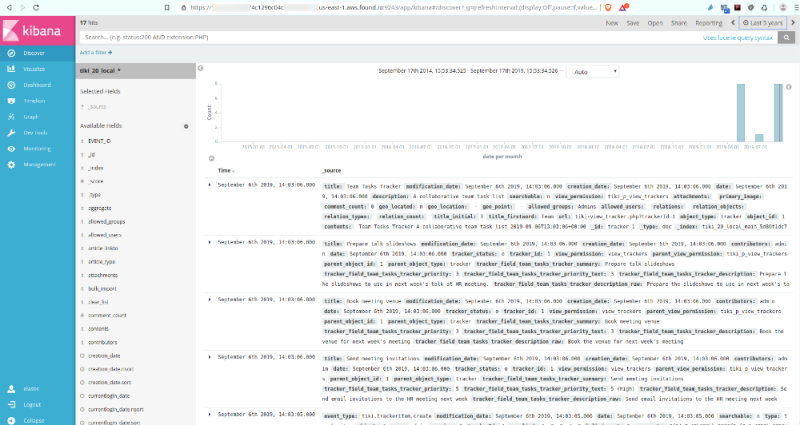The width and height of the screenshot is (800, 425).
Task: Open the Graph section icon
Action: [x=11, y=117]
